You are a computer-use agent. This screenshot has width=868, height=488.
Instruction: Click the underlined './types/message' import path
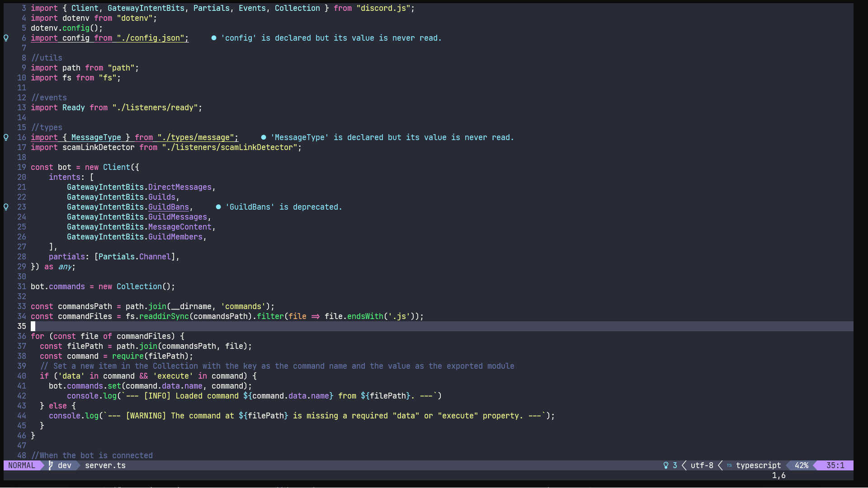[x=197, y=137]
